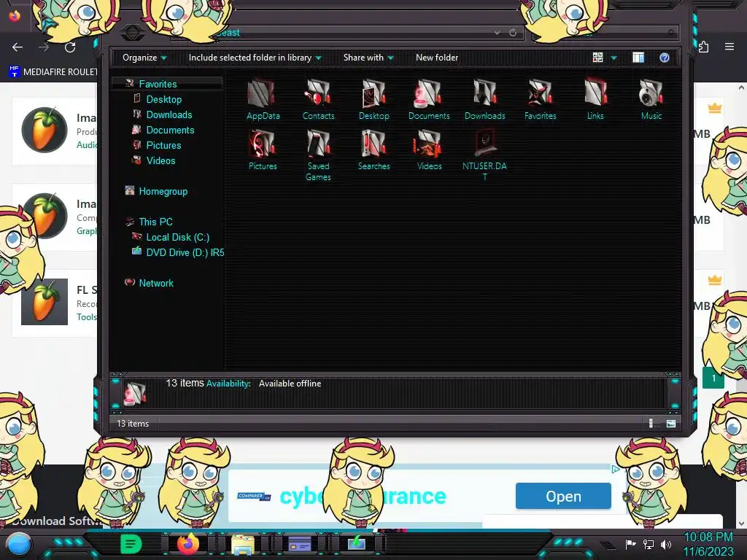The width and height of the screenshot is (747, 560).
Task: Click the taskbar clock showing 10:08 PM
Action: click(x=708, y=544)
